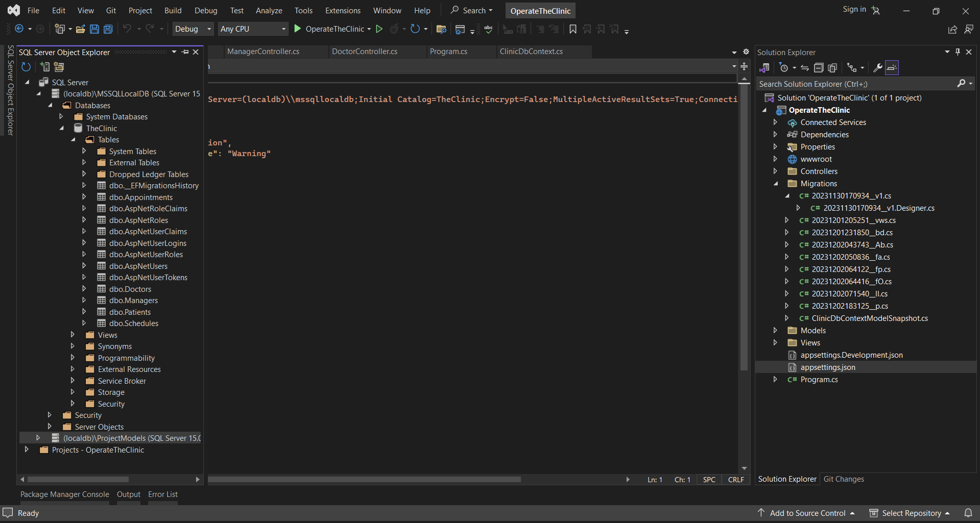980x523 pixels.
Task: Collapse all items in Solution Explorer
Action: (819, 68)
